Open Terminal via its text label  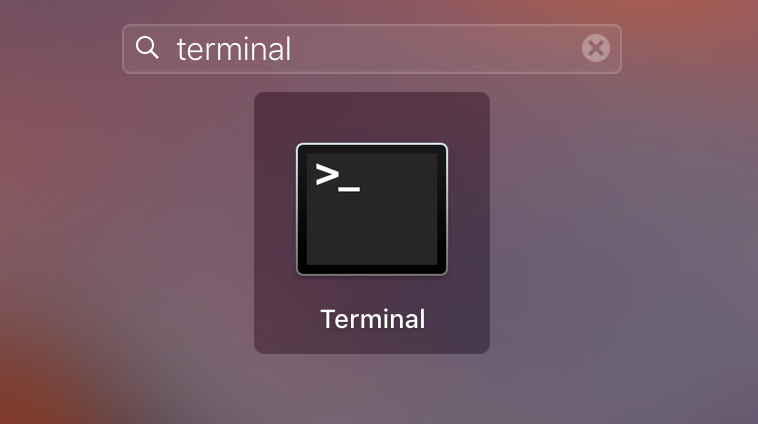373,319
